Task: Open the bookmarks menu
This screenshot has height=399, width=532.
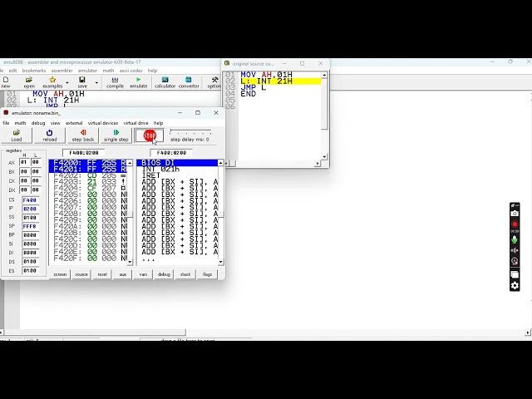Action: [34, 71]
